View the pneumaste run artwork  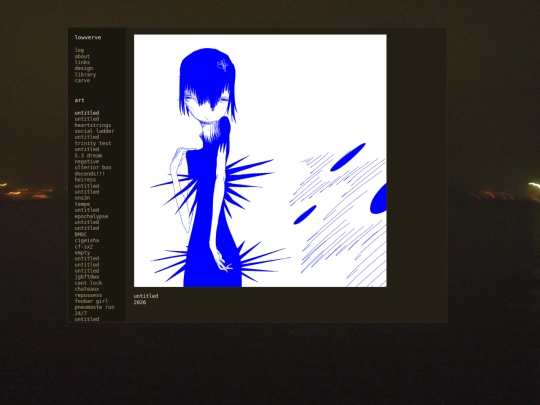point(94,307)
